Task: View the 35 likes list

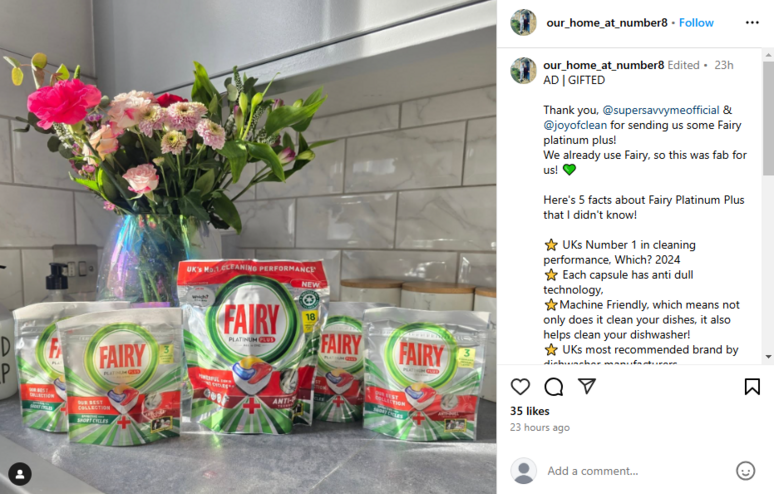Action: pos(530,411)
